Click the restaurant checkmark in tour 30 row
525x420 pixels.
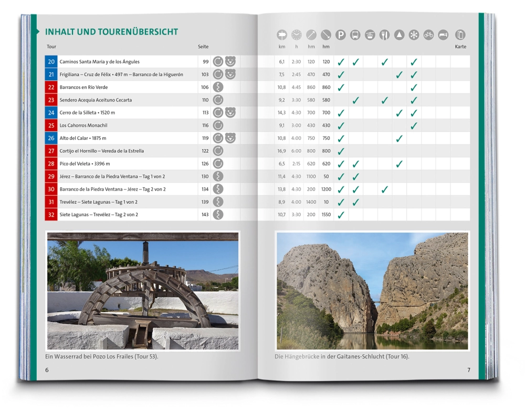click(x=385, y=189)
